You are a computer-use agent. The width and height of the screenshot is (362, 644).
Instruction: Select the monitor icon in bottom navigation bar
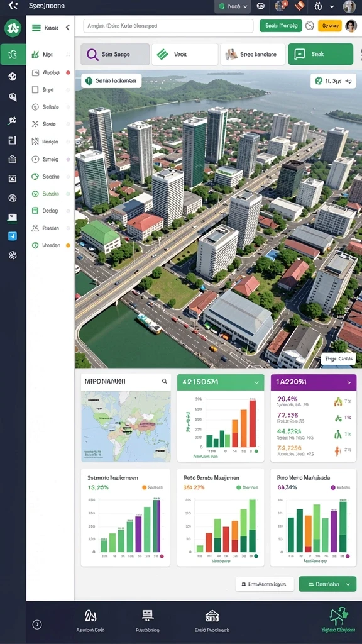pos(147,616)
